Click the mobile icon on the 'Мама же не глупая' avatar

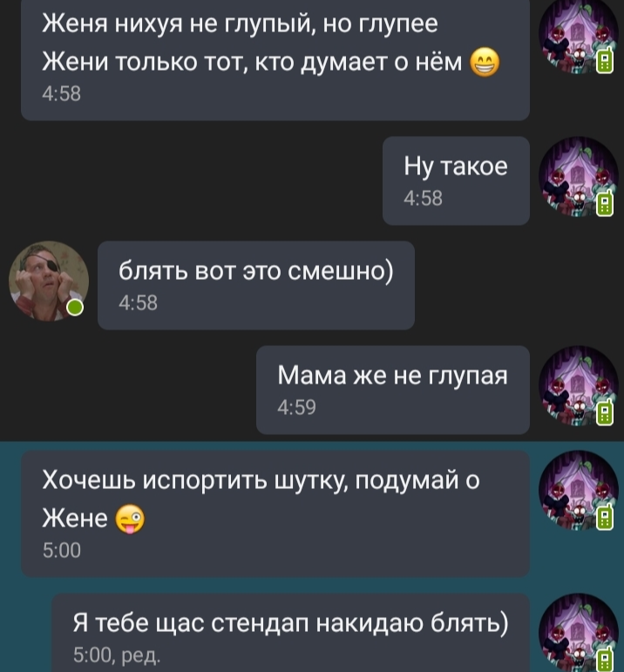[605, 413]
